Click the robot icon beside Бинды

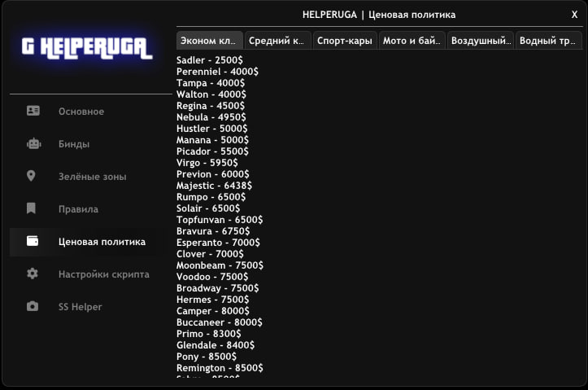pyautogui.click(x=33, y=143)
